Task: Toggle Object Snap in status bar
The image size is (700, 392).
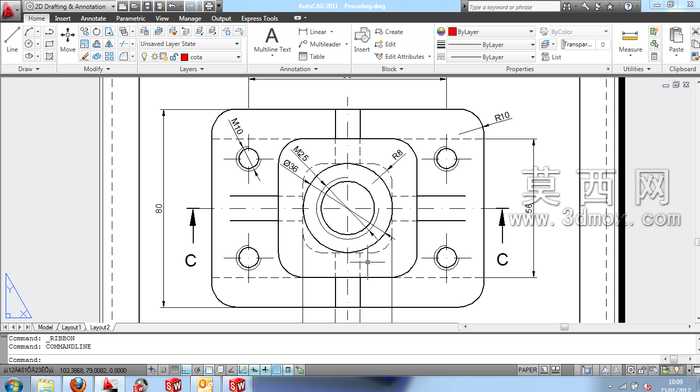Action: coord(208,370)
